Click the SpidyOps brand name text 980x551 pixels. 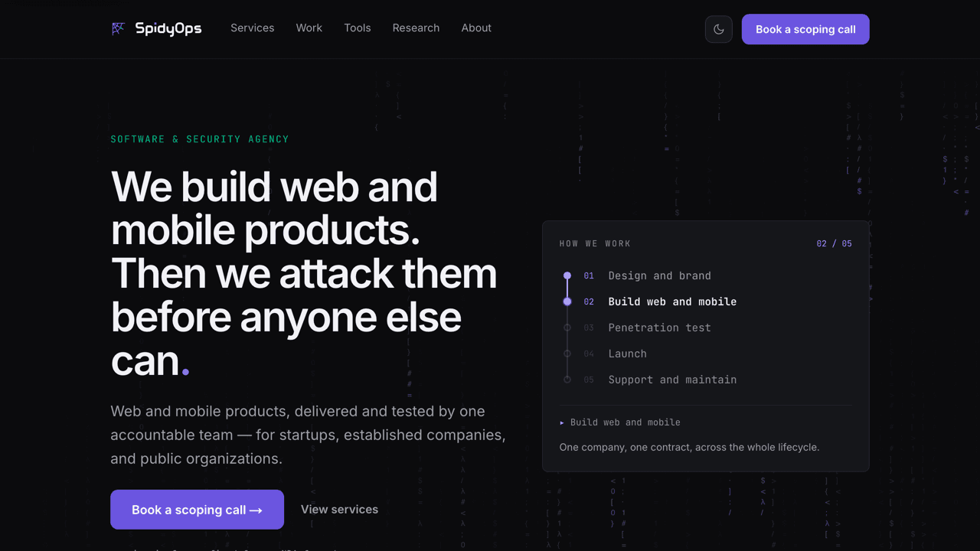click(168, 28)
